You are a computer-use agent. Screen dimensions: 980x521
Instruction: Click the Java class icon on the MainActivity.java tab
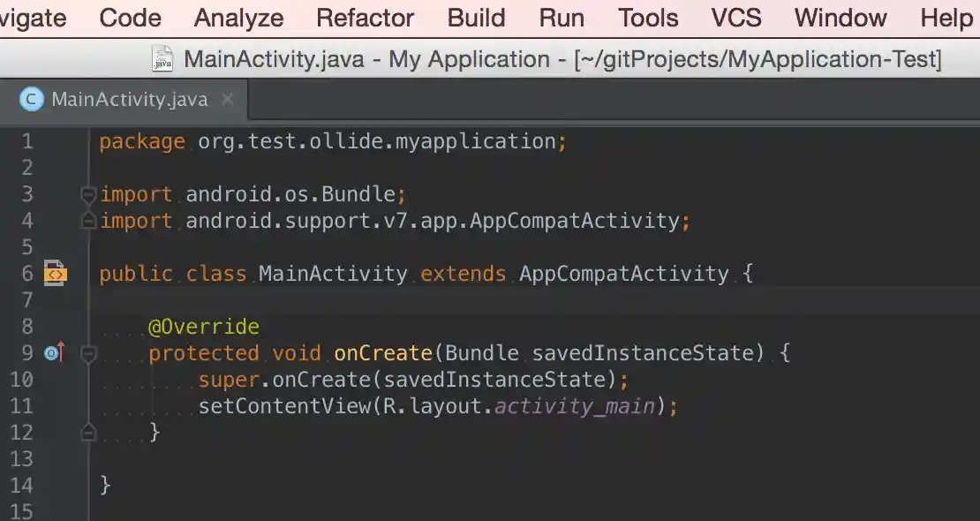click(30, 99)
